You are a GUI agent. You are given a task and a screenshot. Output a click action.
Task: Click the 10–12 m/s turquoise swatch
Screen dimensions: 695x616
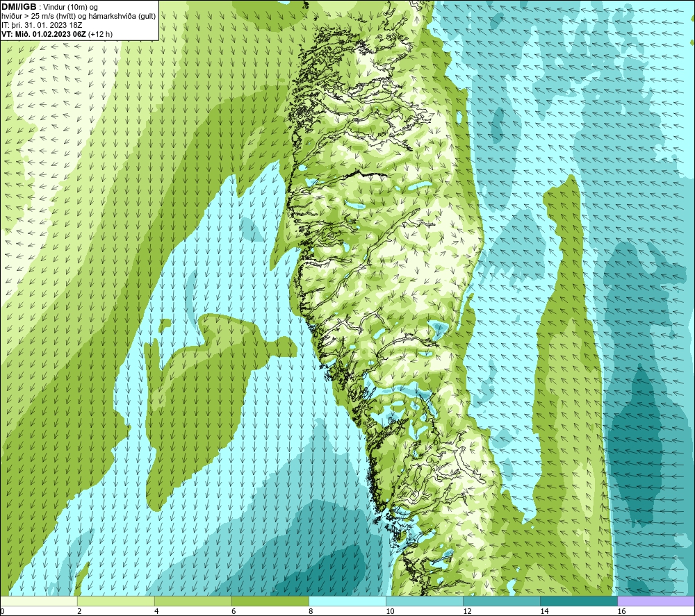pyautogui.click(x=425, y=601)
